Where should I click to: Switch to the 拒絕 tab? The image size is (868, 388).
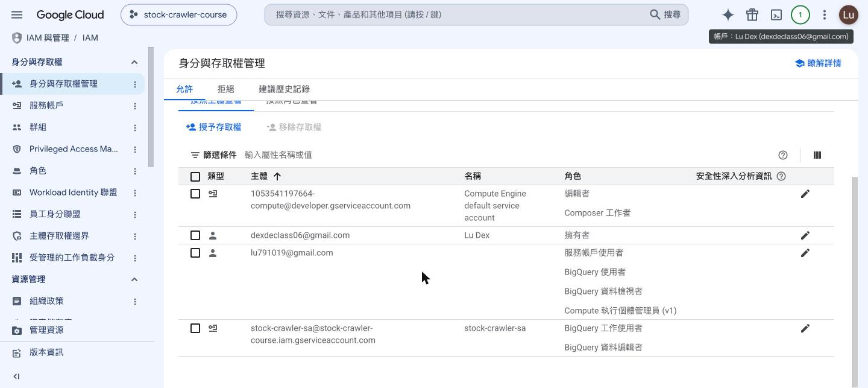(x=226, y=89)
